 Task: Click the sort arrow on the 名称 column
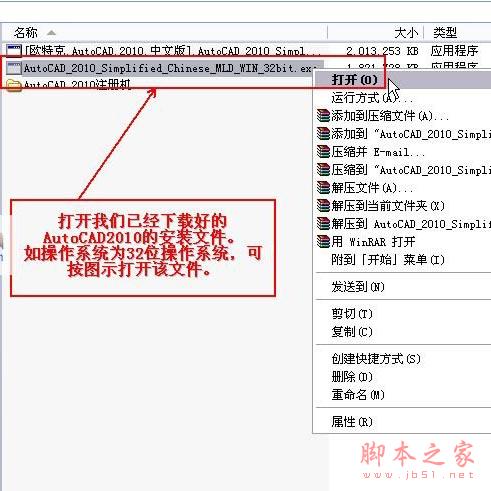pyautogui.click(x=51, y=33)
